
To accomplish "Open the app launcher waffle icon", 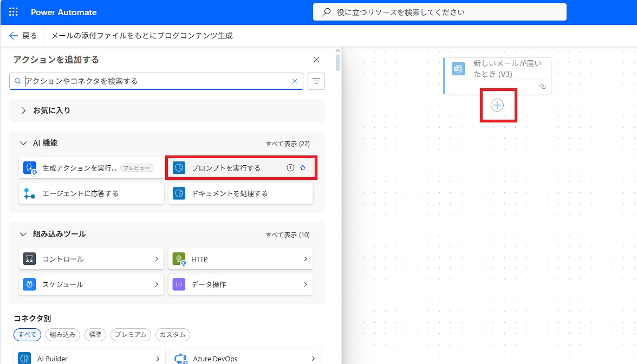I will pyautogui.click(x=14, y=12).
